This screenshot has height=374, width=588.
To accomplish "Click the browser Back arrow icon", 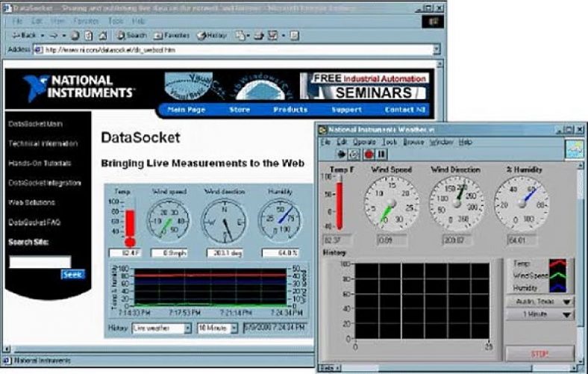I will point(17,35).
